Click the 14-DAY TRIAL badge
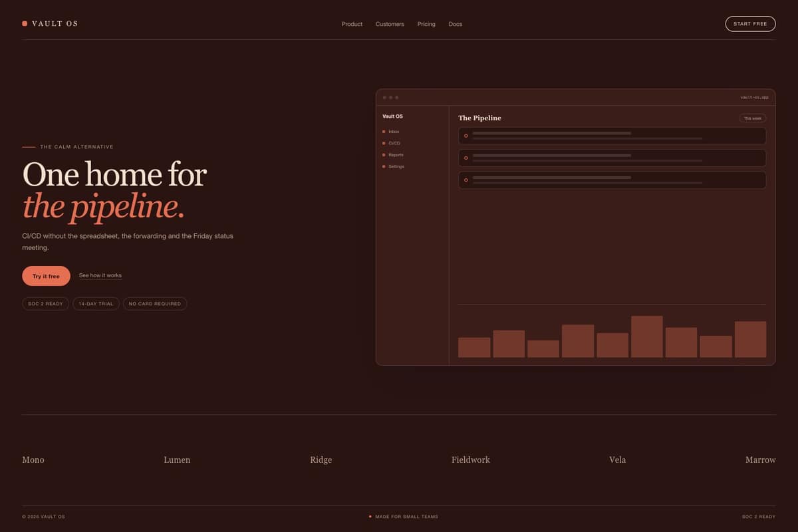Image resolution: width=798 pixels, height=532 pixels. point(96,304)
